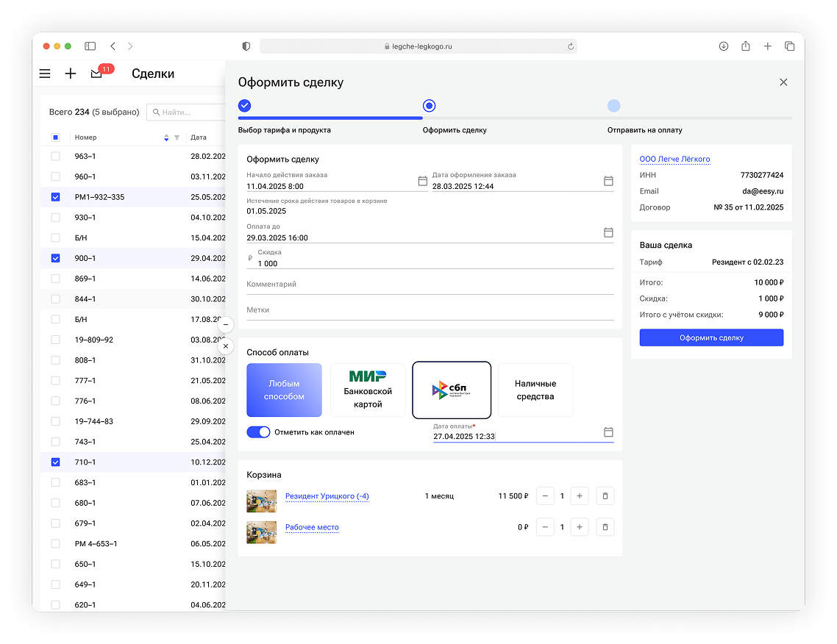Click the Резидент Урицкого product thumbnail
837x644 pixels.
click(x=262, y=501)
